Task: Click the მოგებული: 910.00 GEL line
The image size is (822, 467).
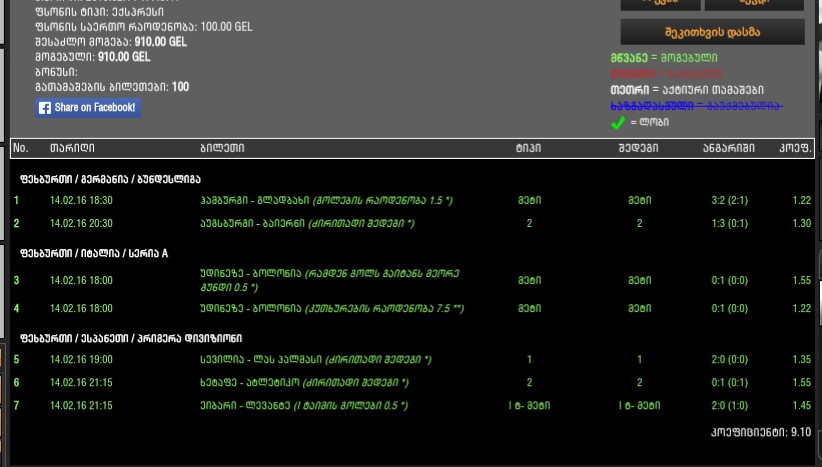Action: coord(93,57)
